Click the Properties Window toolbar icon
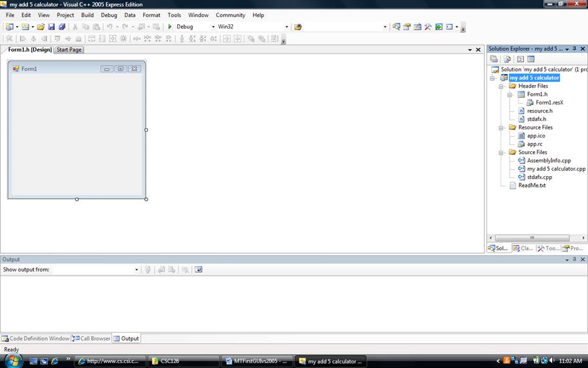This screenshot has height=368, width=588. (x=407, y=27)
